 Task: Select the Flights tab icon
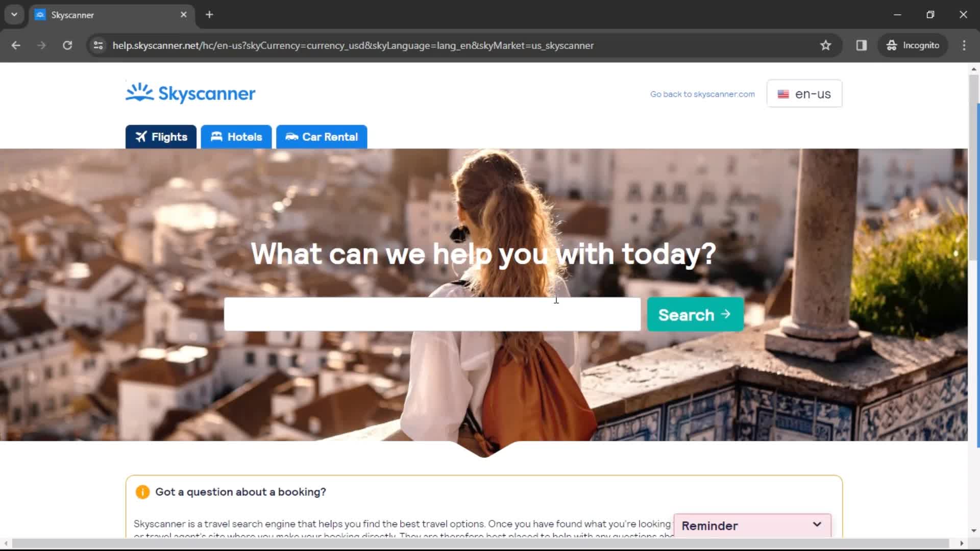click(141, 137)
